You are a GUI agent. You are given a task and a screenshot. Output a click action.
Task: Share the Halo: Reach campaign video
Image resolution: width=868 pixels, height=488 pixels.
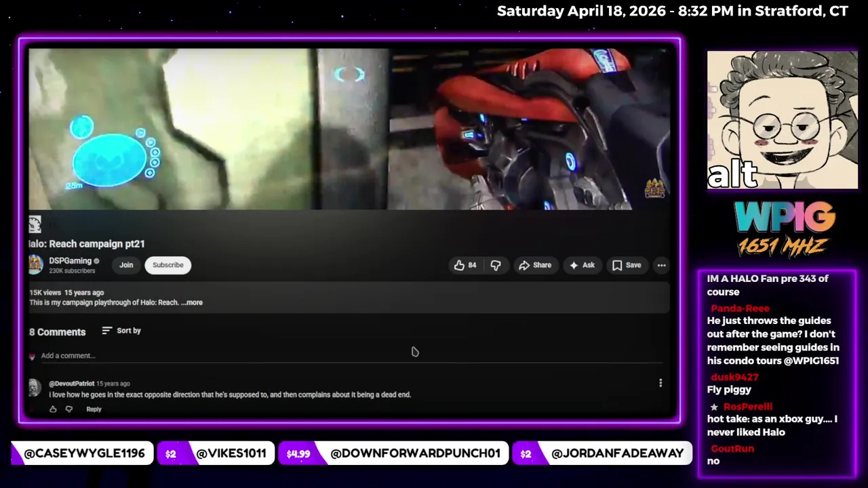(x=534, y=265)
